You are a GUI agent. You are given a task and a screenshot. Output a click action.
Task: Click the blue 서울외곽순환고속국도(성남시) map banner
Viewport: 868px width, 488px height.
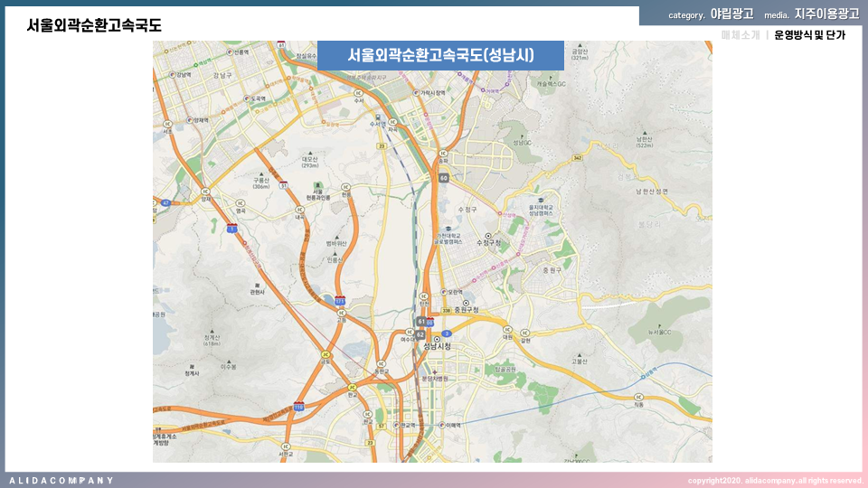[440, 55]
